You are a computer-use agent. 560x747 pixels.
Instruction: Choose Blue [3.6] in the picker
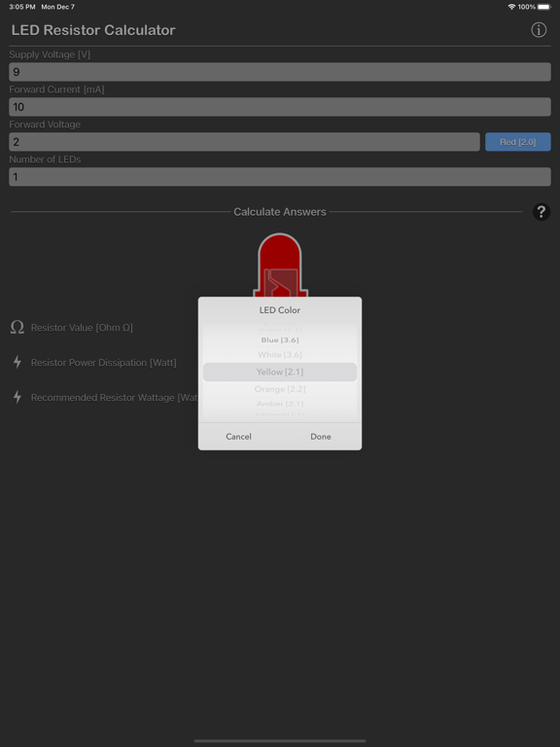[x=280, y=339]
